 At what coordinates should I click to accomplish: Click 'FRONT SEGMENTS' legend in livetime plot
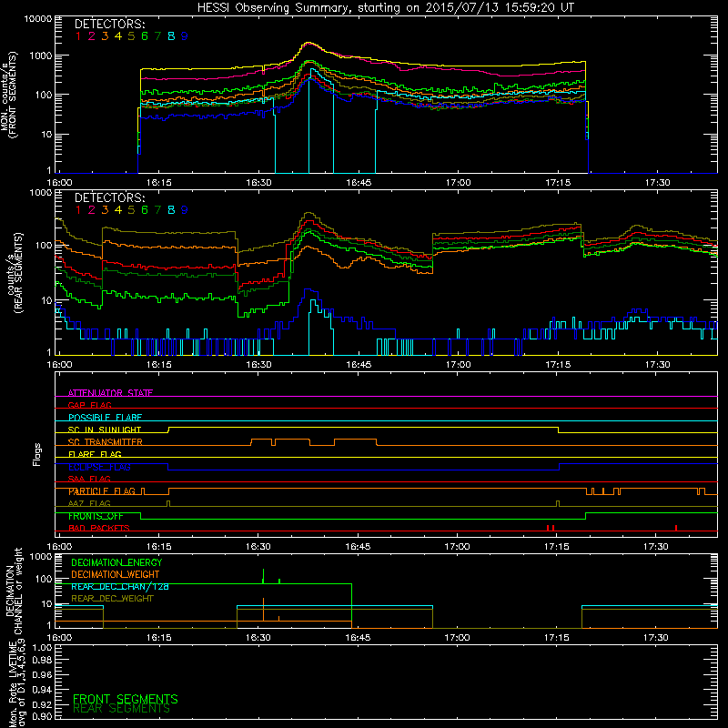126,699
